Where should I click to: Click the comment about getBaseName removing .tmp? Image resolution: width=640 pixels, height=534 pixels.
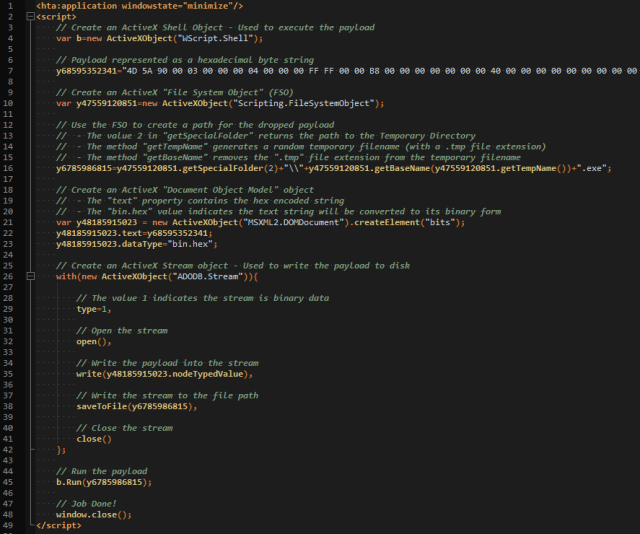[x=288, y=157]
